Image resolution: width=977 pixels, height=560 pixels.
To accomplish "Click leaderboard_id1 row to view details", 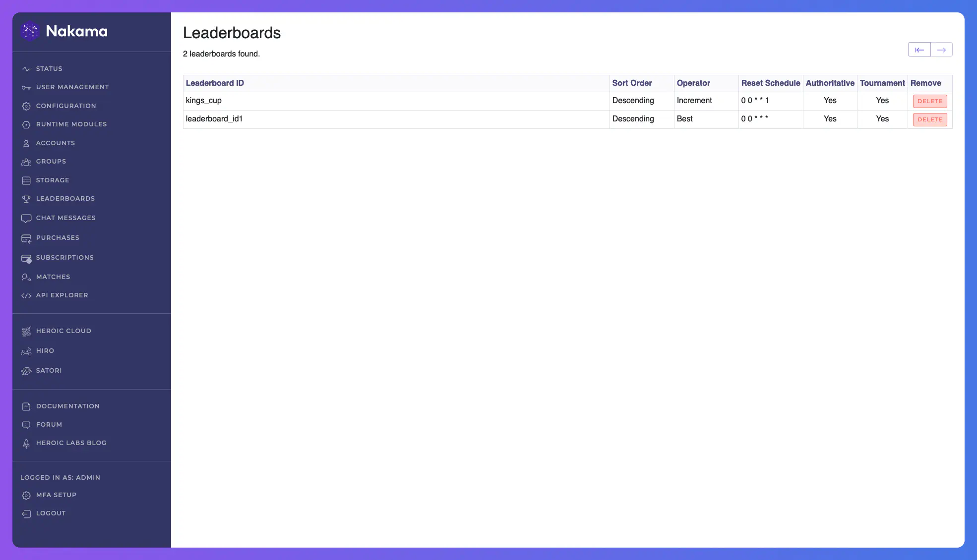I will (x=214, y=119).
